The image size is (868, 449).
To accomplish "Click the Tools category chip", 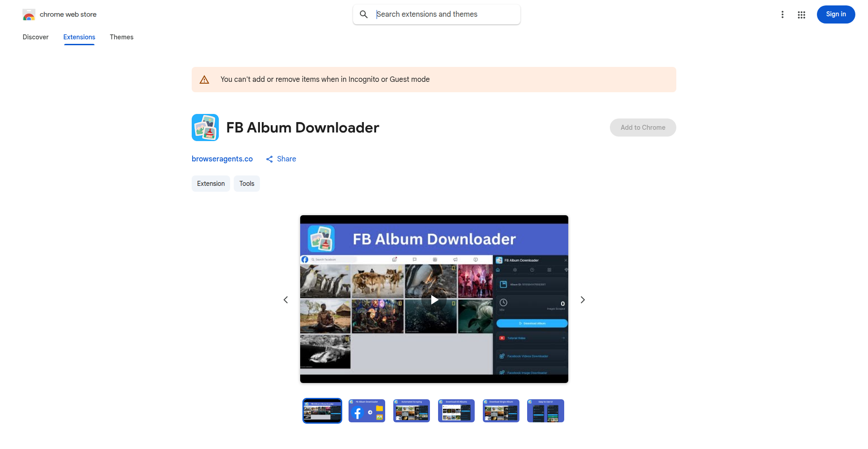I will [247, 184].
